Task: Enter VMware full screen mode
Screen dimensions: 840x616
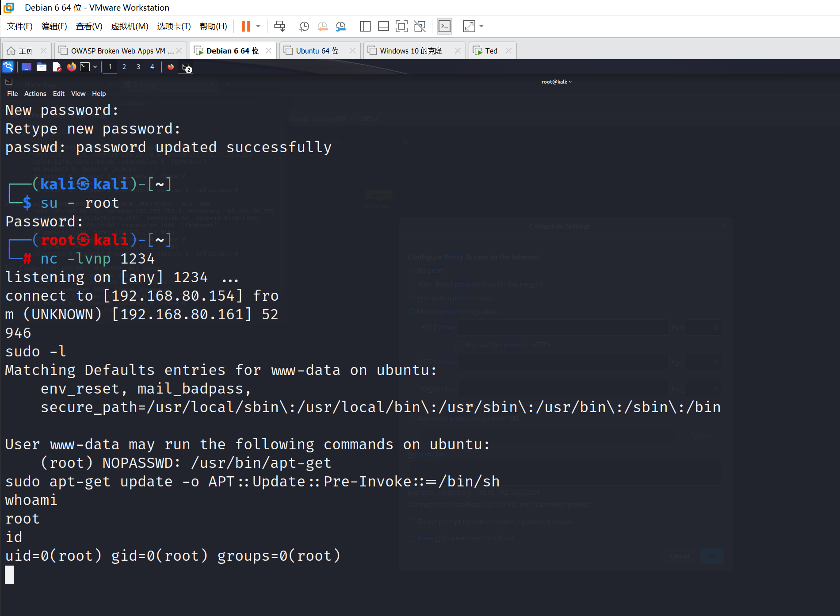Action: click(401, 26)
